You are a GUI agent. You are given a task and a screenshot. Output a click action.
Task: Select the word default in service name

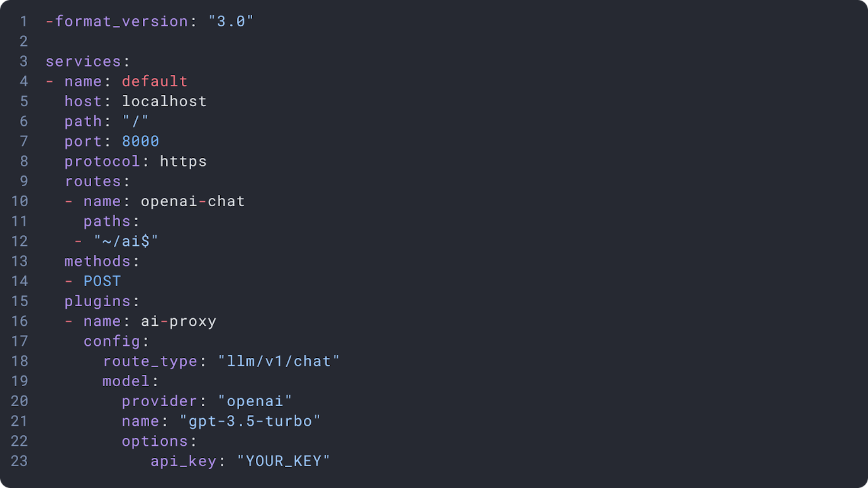coord(155,82)
